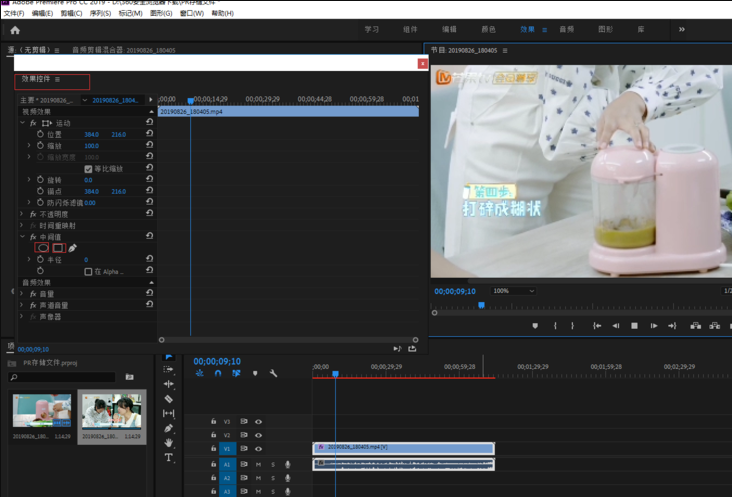
Task: Open the 剪辑(C) menu
Action: (71, 14)
